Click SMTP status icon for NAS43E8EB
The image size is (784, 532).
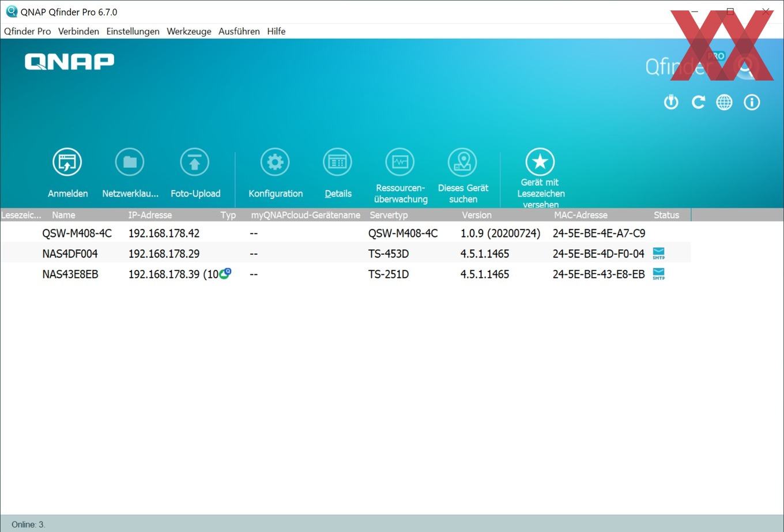[x=658, y=274]
